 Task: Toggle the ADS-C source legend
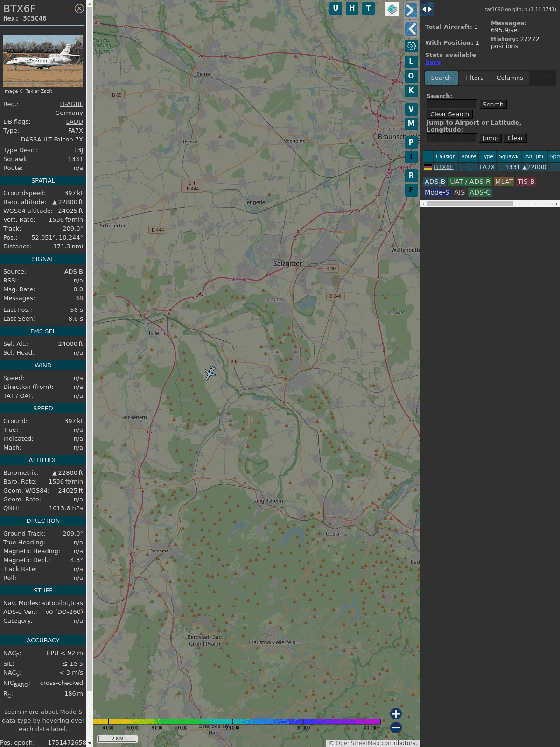[480, 193]
